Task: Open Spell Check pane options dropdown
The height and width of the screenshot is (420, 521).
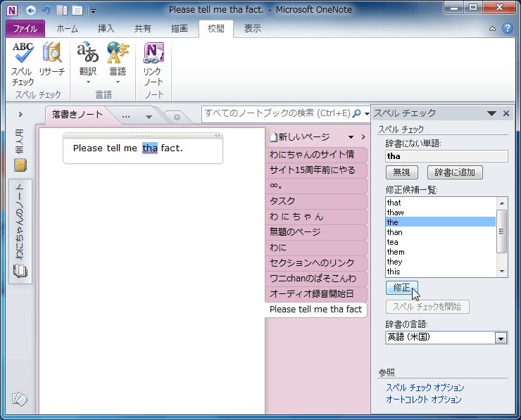Action: (491, 113)
